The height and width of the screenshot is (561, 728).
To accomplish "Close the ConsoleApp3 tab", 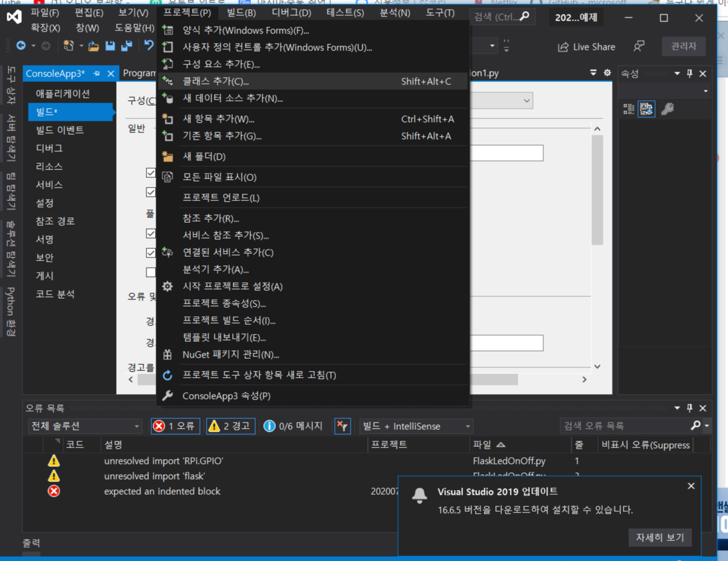I will pyautogui.click(x=111, y=73).
